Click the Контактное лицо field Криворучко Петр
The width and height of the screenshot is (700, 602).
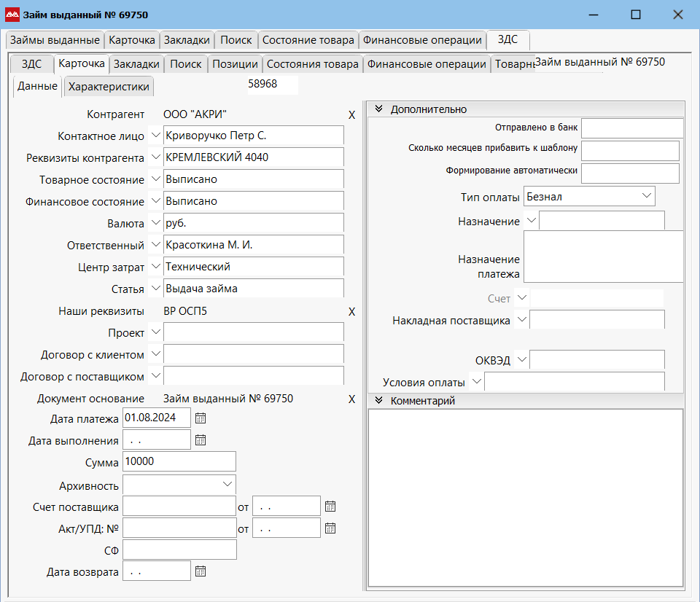(253, 136)
